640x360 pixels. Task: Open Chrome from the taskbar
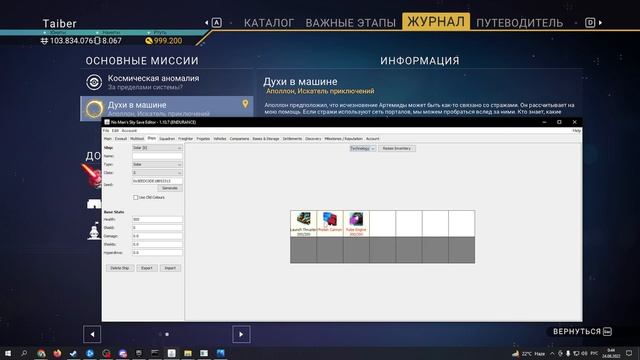tap(41, 353)
